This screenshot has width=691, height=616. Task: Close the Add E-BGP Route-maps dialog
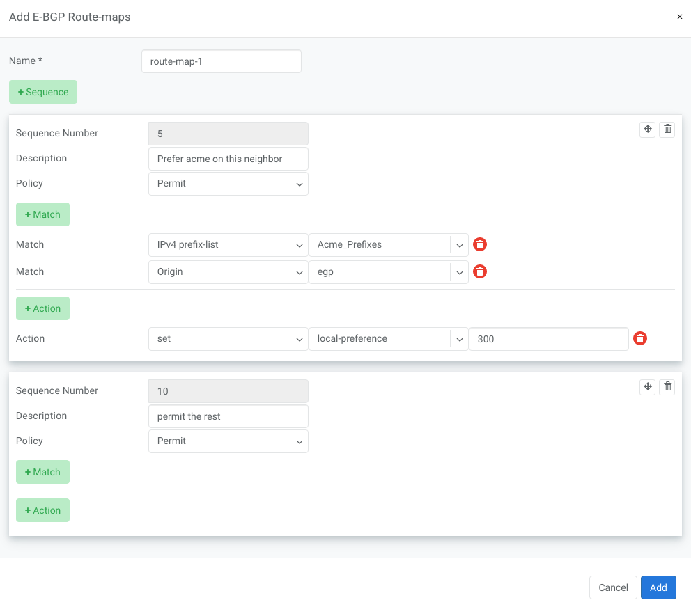point(680,17)
